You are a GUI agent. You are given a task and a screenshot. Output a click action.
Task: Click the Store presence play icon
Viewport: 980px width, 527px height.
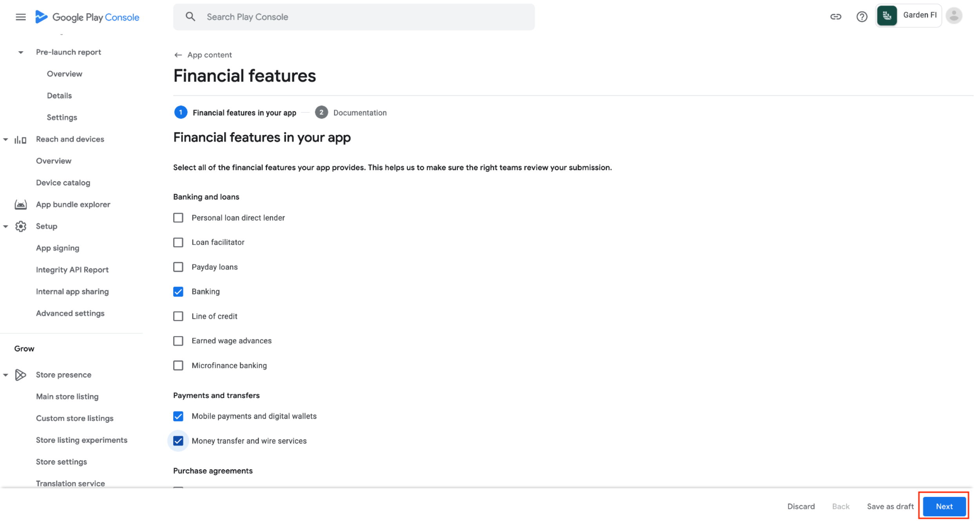20,375
